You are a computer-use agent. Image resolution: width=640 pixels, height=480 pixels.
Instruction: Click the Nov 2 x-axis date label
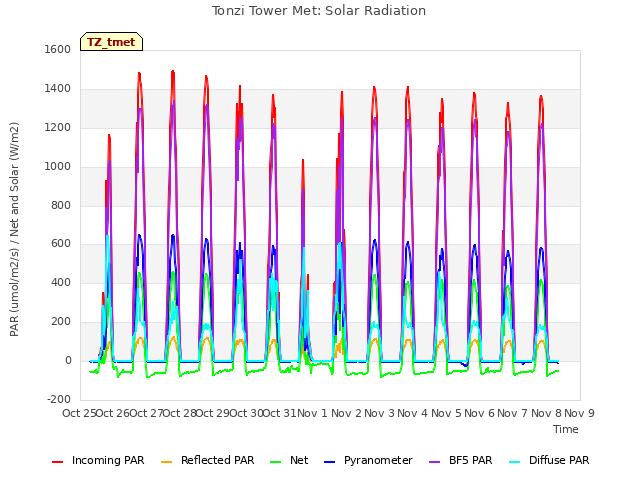tap(346, 413)
